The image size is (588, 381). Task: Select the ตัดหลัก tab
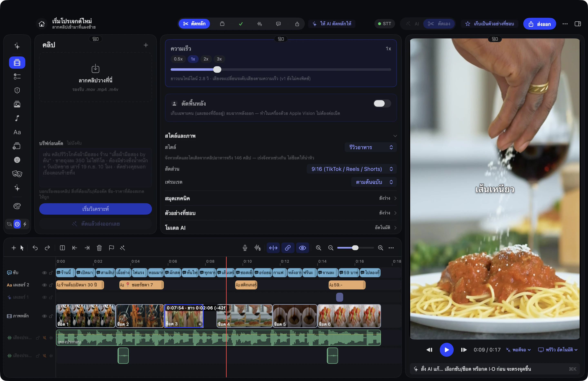coord(194,24)
